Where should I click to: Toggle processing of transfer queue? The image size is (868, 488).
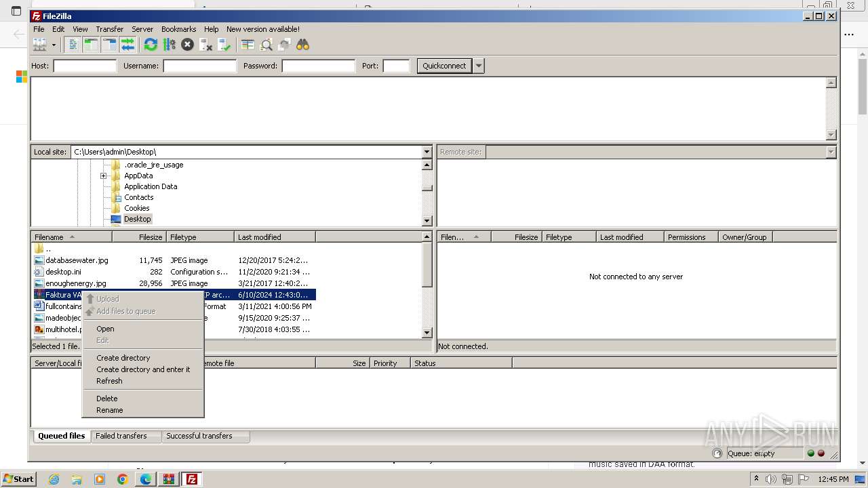169,45
